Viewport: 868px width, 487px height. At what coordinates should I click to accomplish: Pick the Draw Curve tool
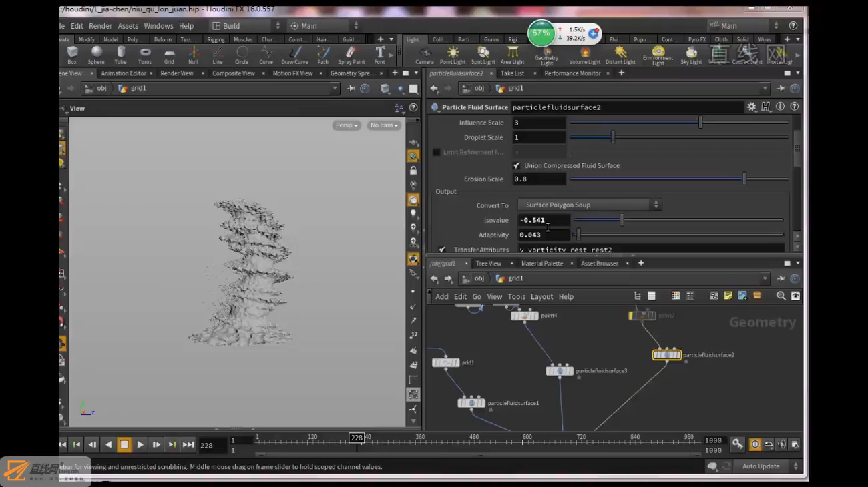(294, 55)
